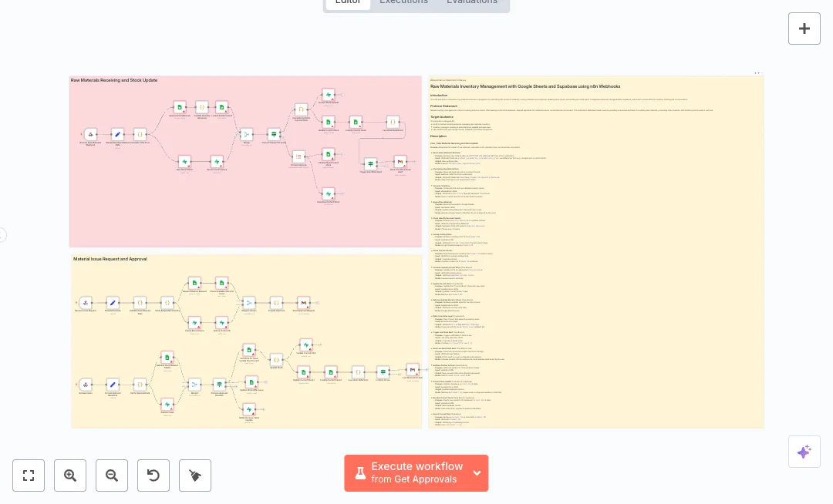Expand the Execute workflow trigger dropdown arrow

point(477,473)
